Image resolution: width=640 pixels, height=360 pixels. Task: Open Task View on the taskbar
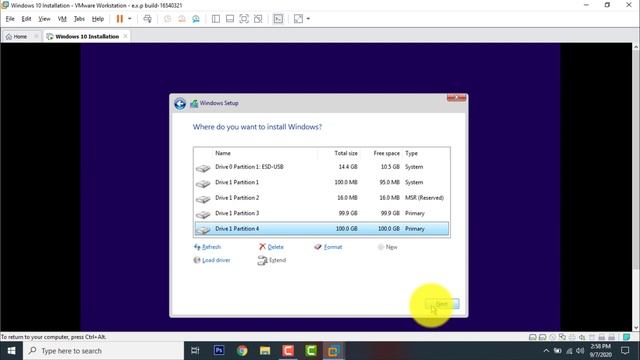[195, 351]
